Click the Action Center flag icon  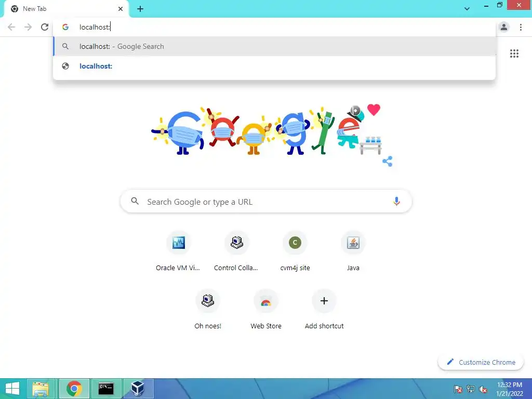coord(458,389)
